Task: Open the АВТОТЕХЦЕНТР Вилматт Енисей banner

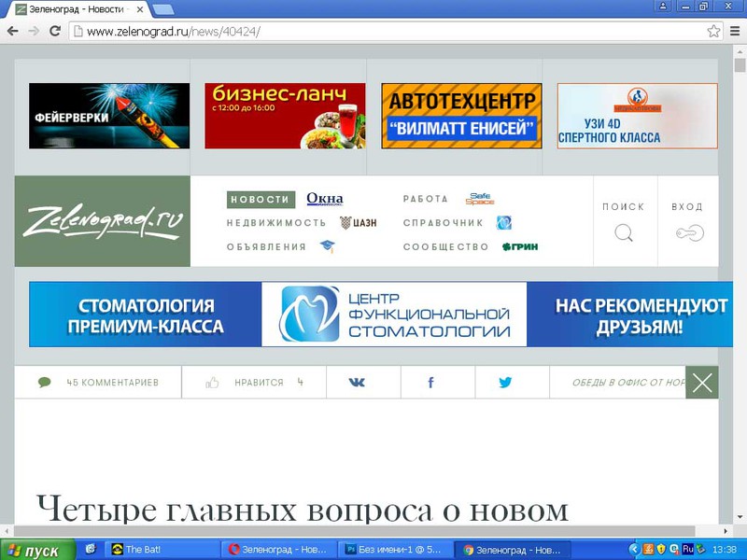Action: pos(461,116)
